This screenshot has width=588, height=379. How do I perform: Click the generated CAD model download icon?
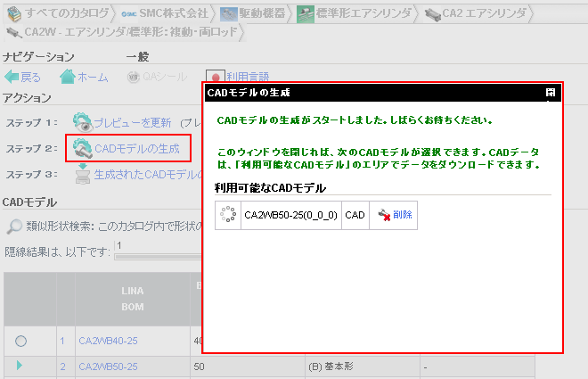click(x=82, y=174)
